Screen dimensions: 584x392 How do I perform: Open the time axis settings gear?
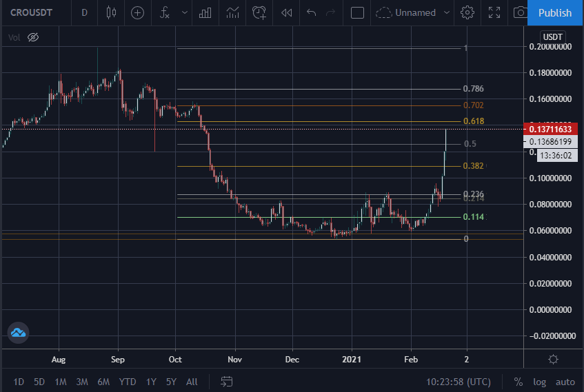(x=553, y=359)
